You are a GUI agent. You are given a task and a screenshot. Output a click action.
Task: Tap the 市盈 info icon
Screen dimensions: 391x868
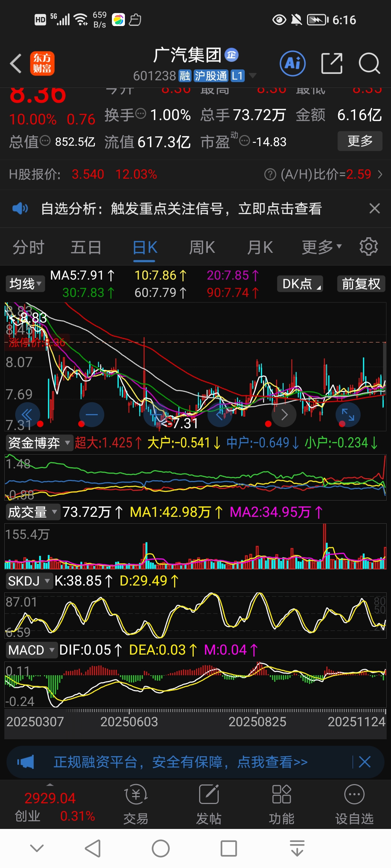[245, 141]
